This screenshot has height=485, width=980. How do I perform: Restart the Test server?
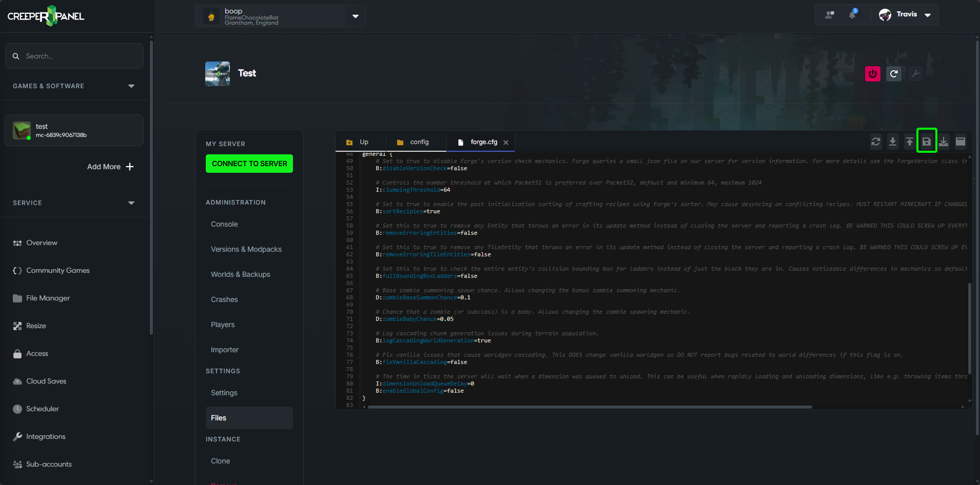click(x=894, y=73)
